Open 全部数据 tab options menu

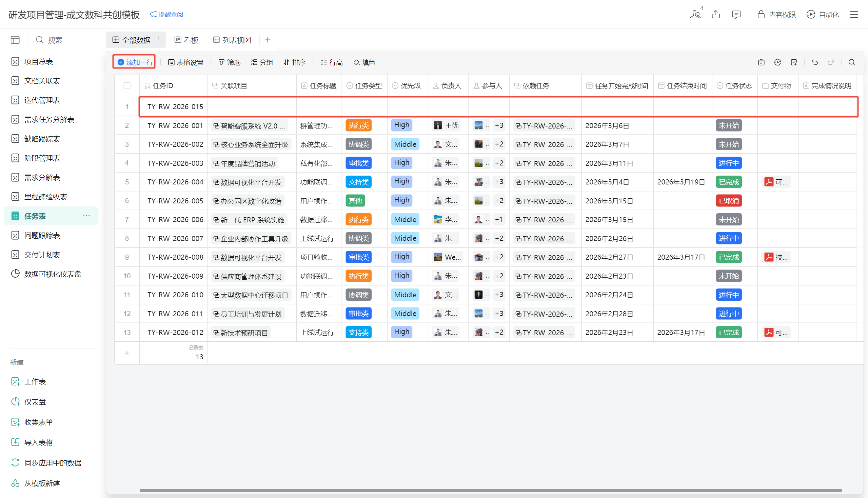pos(159,40)
